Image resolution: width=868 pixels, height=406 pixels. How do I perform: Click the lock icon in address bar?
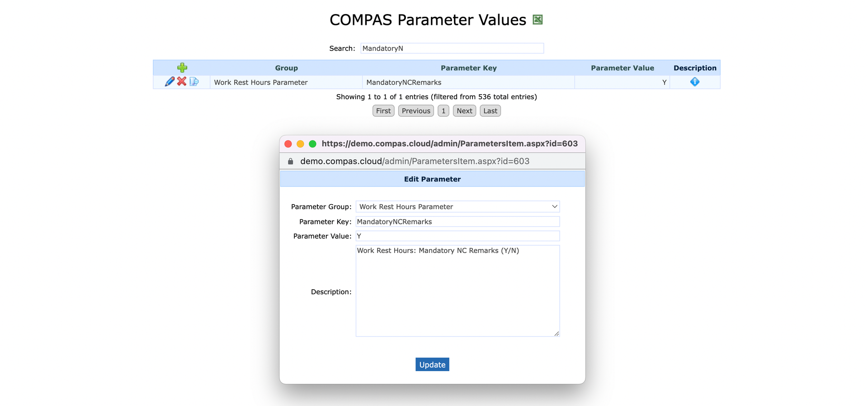click(x=291, y=161)
